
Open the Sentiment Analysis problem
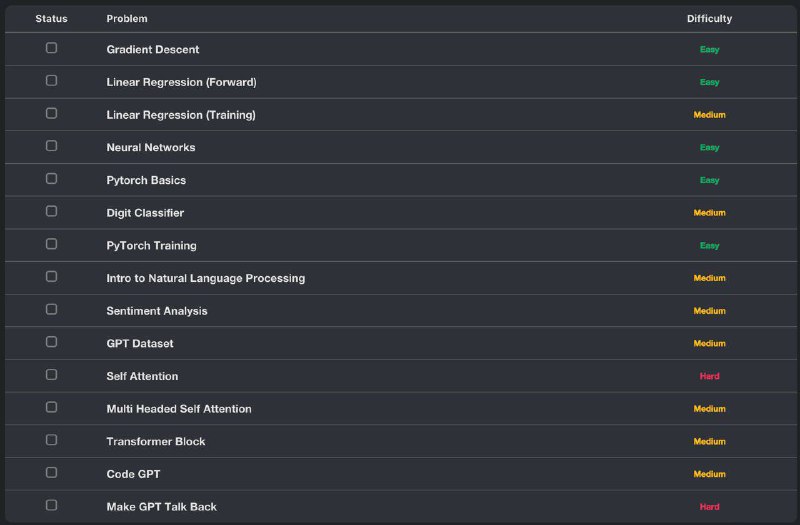[157, 311]
